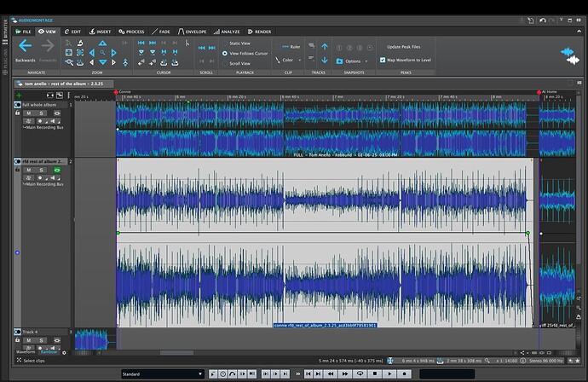Start playback with the play button

click(389, 373)
